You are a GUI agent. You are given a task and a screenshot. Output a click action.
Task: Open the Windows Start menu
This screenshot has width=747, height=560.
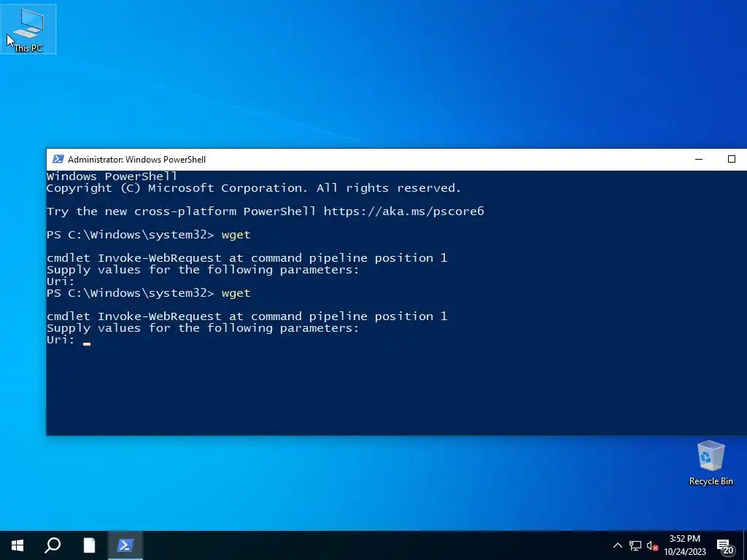[x=18, y=545]
